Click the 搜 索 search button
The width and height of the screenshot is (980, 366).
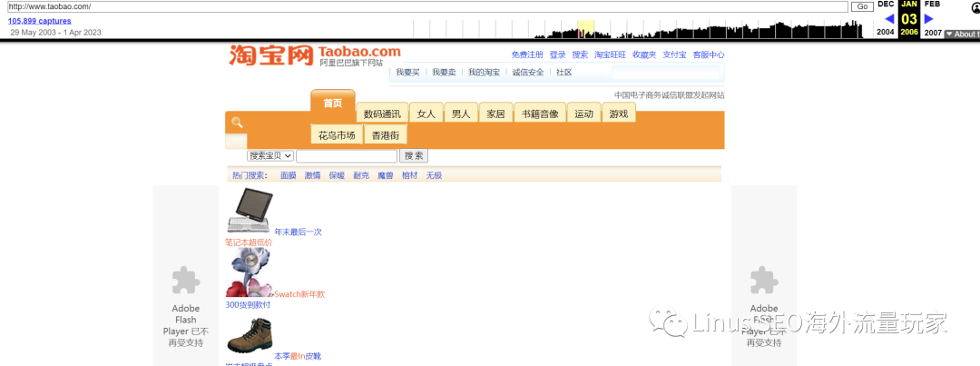414,156
